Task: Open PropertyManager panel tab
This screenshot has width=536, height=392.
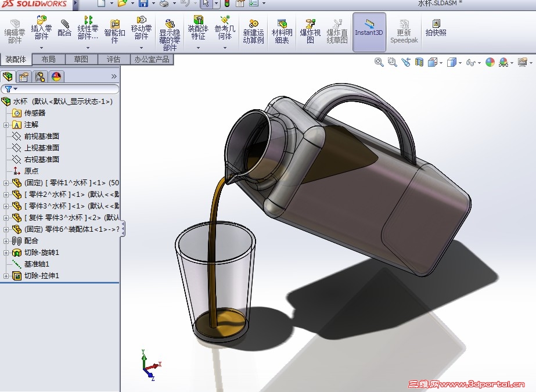Action: click(x=24, y=77)
